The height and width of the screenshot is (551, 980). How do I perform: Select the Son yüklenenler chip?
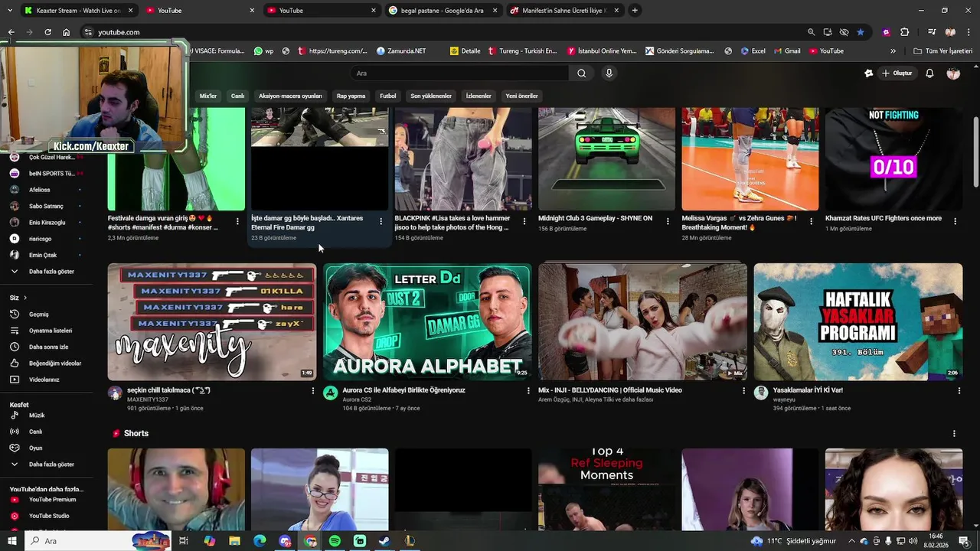431,96
